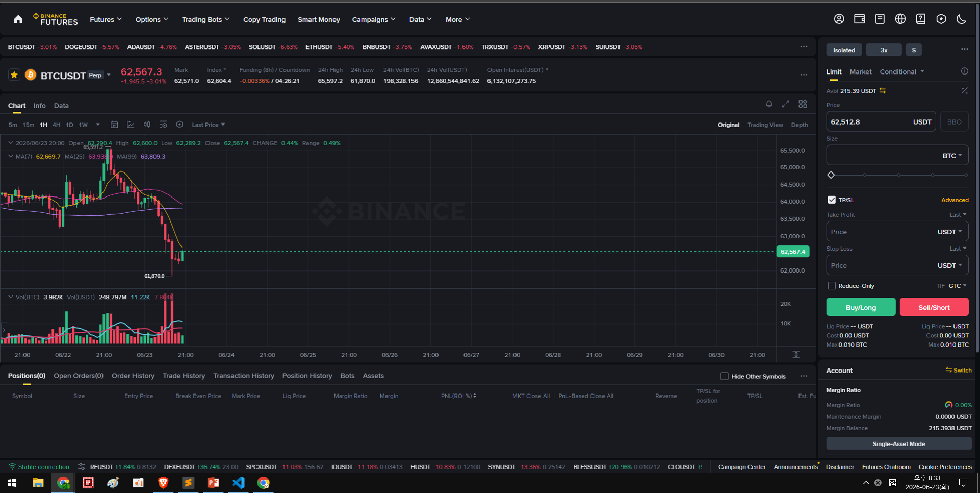Open the wallet icon in header
Viewport: 980px width, 493px height.
(x=859, y=19)
